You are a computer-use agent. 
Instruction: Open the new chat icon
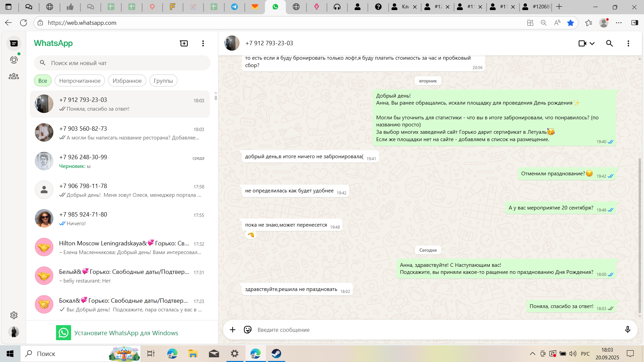pyautogui.click(x=184, y=43)
